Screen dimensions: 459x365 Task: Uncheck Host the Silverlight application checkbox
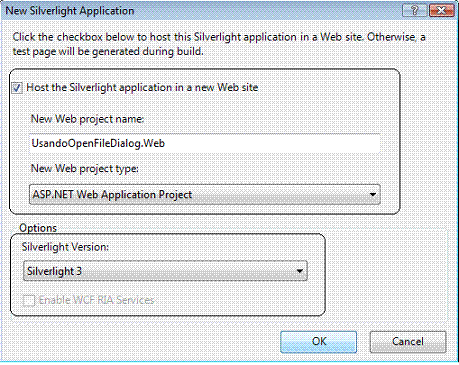click(x=17, y=88)
